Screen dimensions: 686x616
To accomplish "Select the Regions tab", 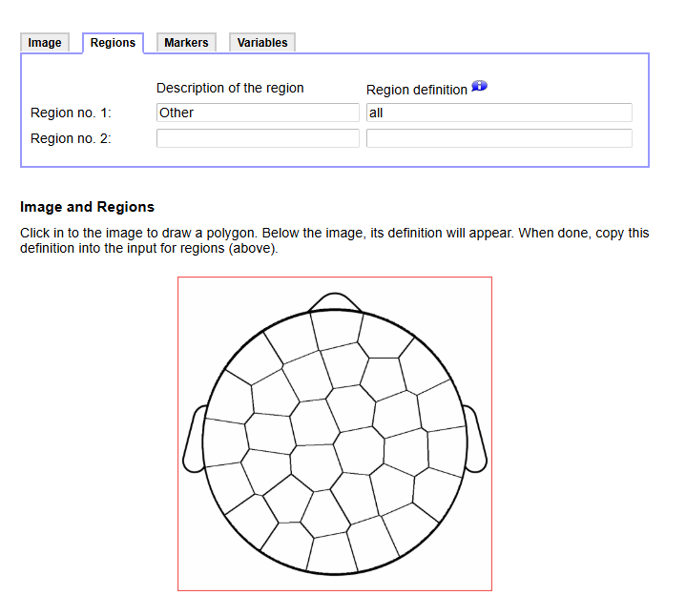I will click(x=113, y=43).
